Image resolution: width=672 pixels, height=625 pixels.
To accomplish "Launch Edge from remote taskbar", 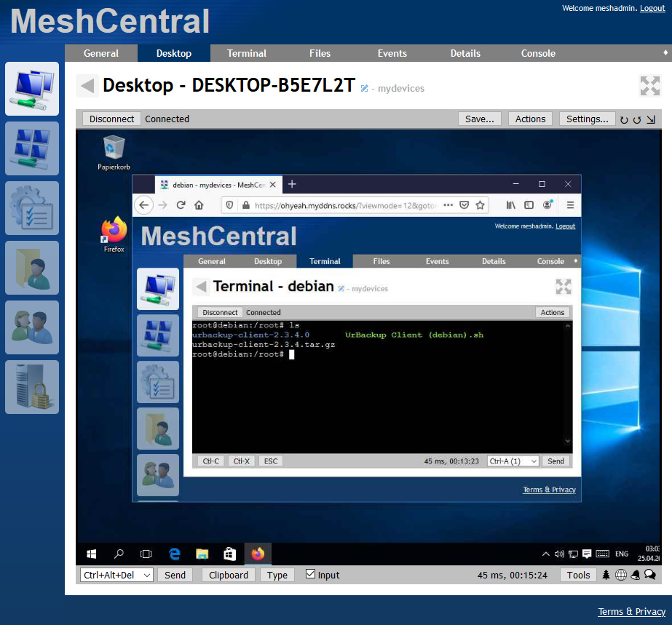I will [x=175, y=554].
